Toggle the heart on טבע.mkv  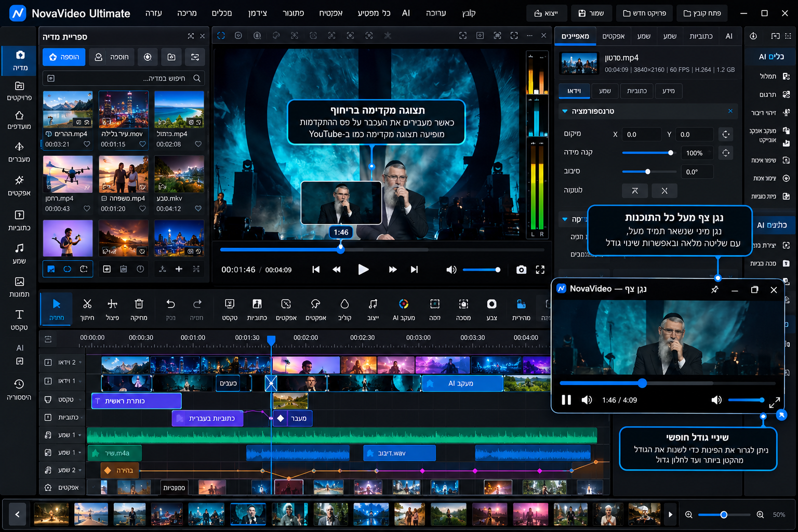(198, 208)
